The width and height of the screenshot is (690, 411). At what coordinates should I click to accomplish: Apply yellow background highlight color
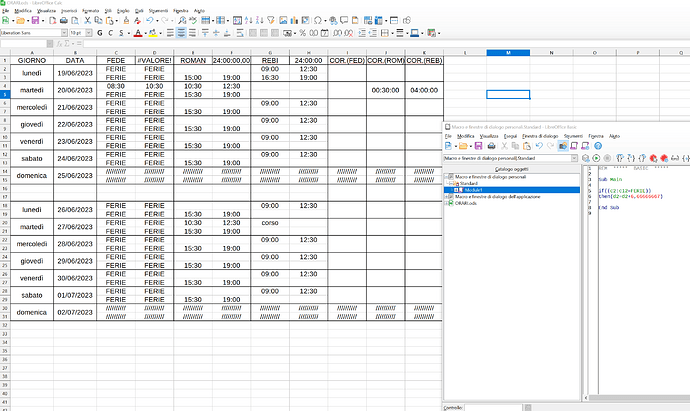tap(153, 33)
